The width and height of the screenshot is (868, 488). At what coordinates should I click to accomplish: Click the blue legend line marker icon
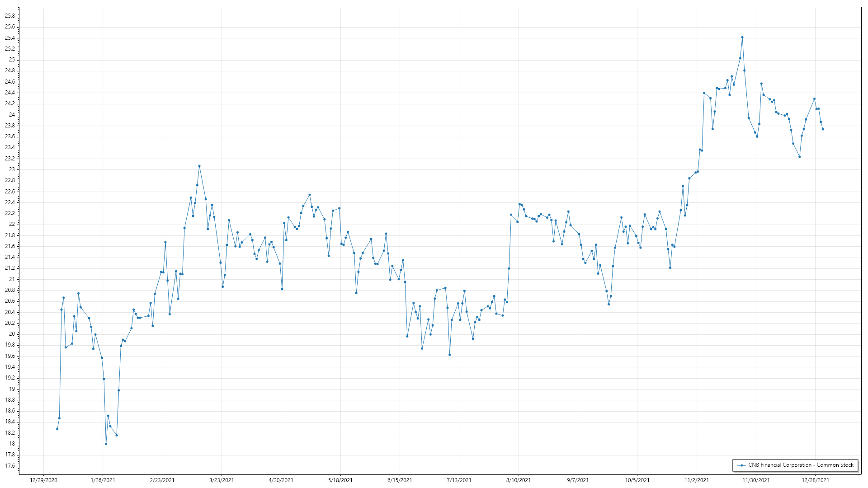point(741,465)
